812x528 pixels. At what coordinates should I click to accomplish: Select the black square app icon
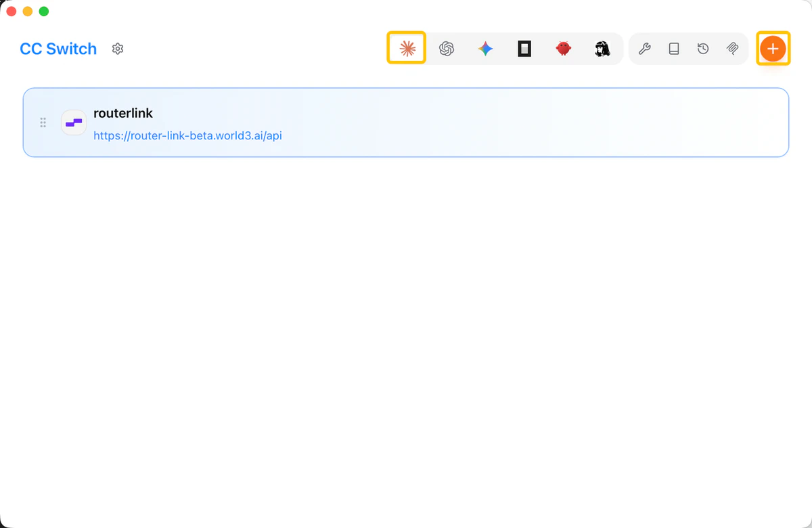(524, 49)
